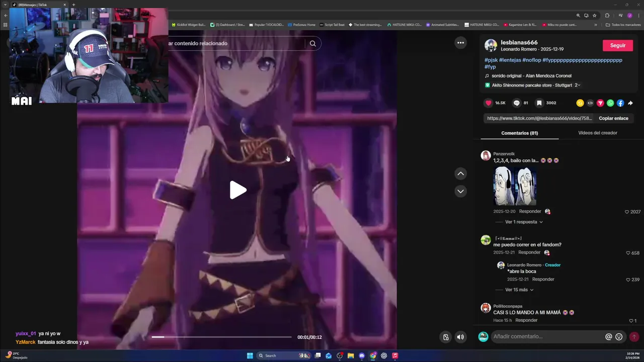Click the Seguir button

(618, 45)
